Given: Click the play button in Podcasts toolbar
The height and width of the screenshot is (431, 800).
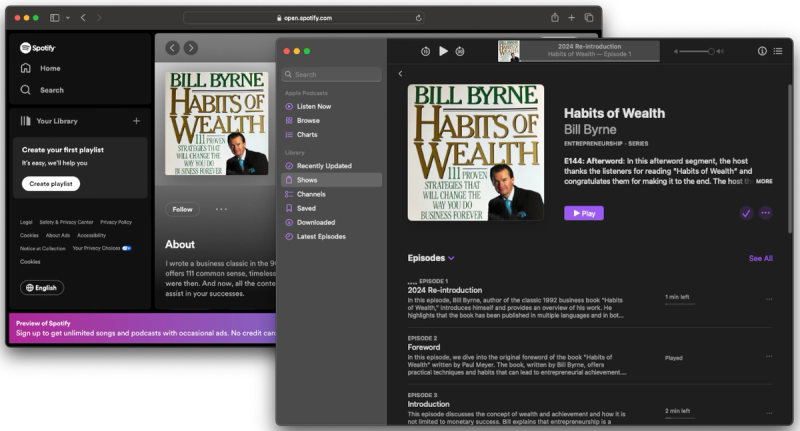Looking at the screenshot, I should [443, 51].
